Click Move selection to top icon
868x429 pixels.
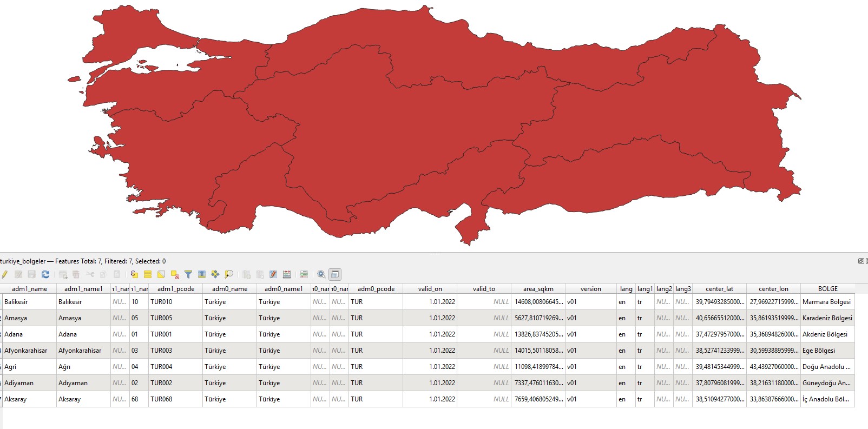click(x=202, y=274)
